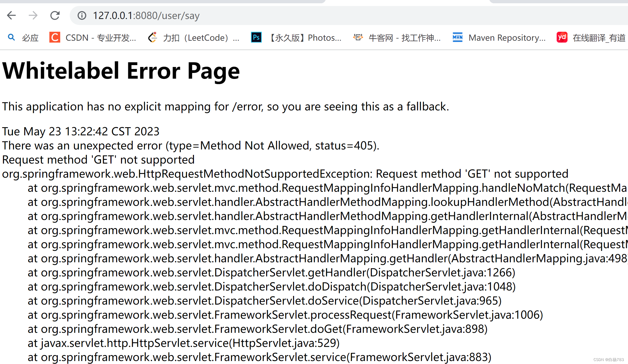The width and height of the screenshot is (628, 364).
Task: Open the 必应 bookmark
Action: [30, 38]
